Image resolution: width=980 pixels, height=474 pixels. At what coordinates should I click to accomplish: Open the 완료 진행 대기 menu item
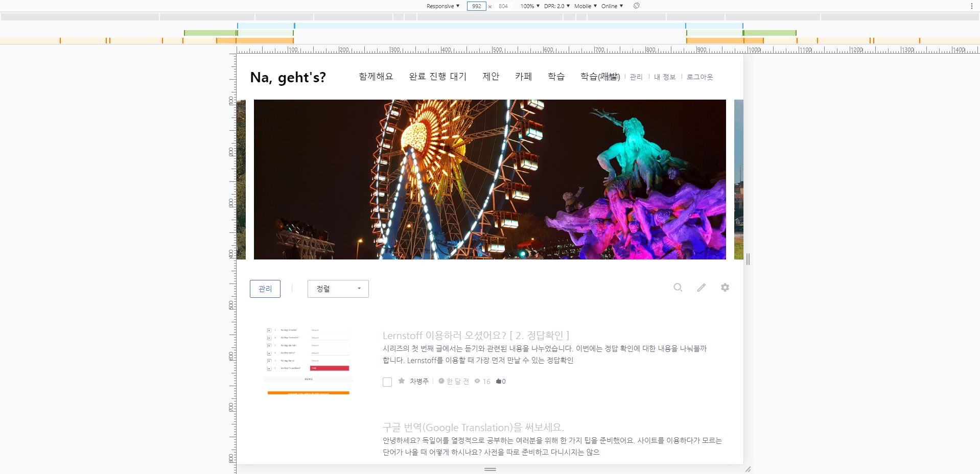pos(438,77)
